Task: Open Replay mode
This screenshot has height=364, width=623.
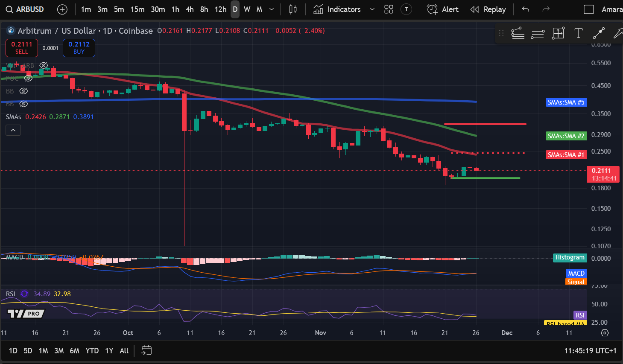Action: (x=488, y=9)
